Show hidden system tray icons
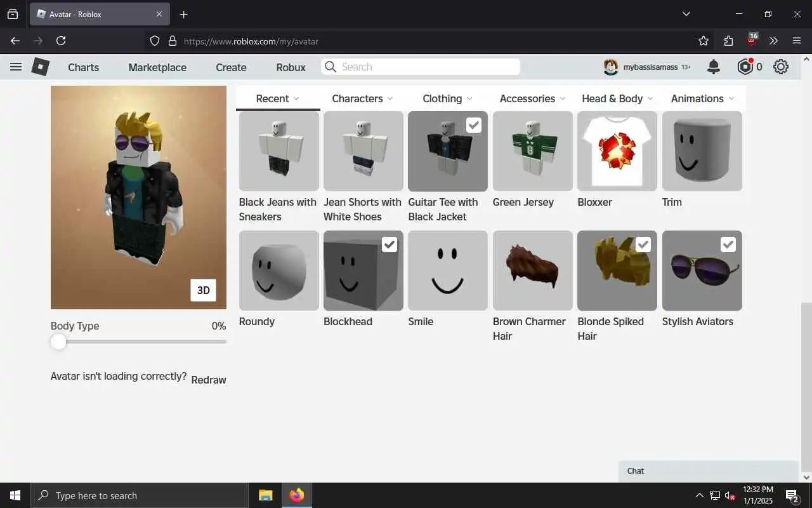The height and width of the screenshot is (508, 812). [x=699, y=495]
